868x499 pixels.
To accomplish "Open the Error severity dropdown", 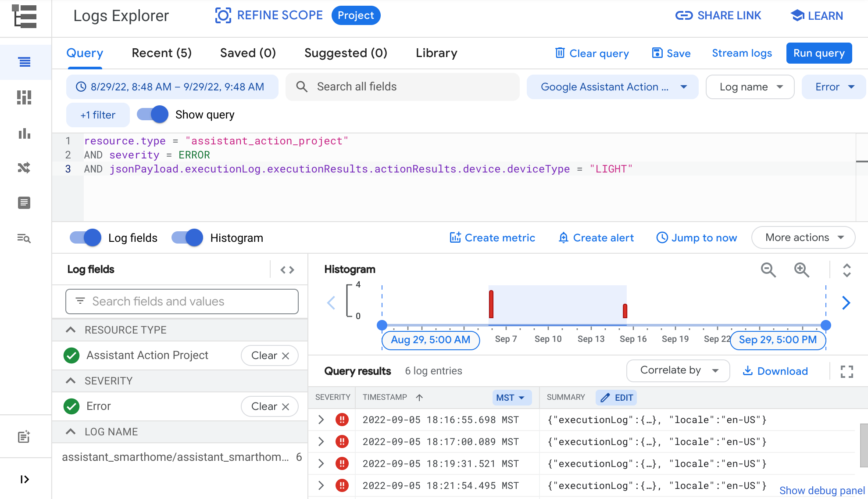I will (835, 87).
